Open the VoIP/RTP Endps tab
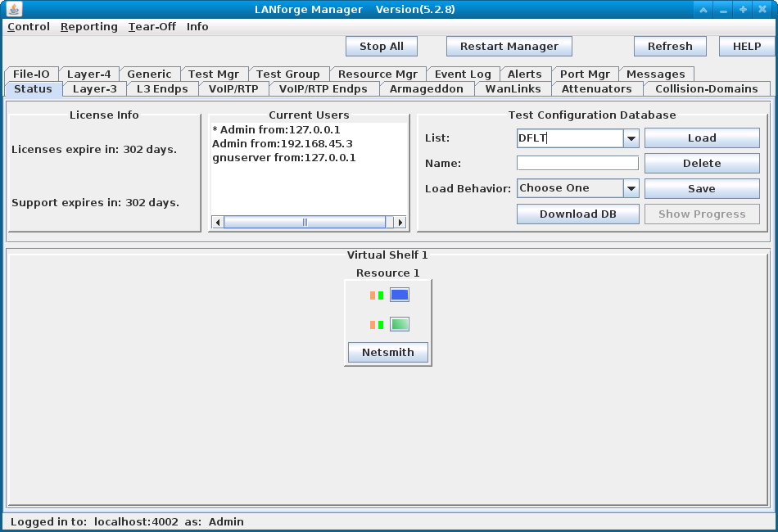 pyautogui.click(x=323, y=88)
